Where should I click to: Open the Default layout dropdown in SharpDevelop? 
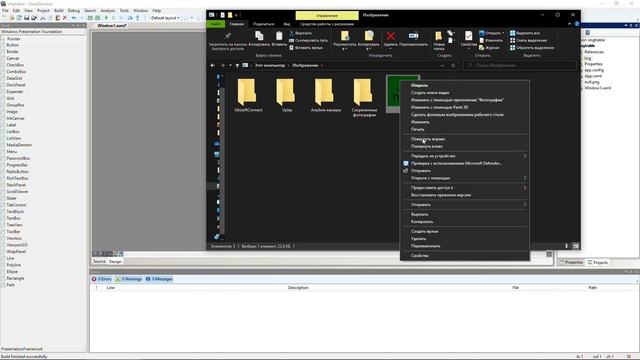point(165,18)
